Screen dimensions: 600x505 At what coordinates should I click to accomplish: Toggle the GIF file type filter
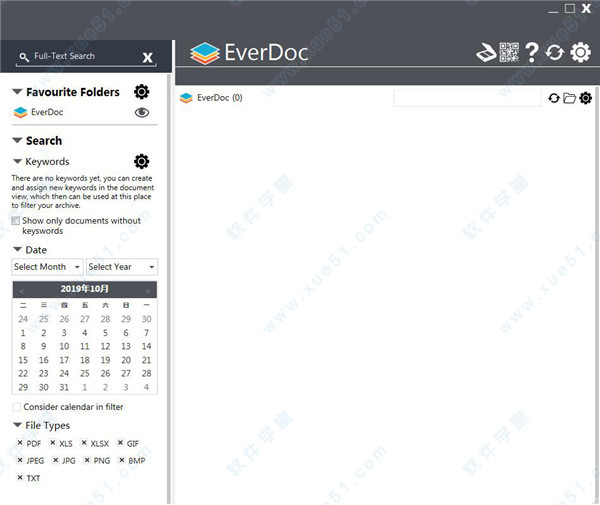coord(120,443)
